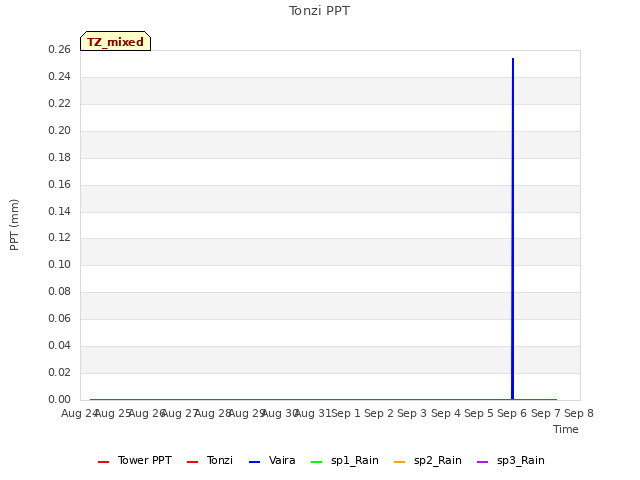This screenshot has height=480, width=640.
Task: Toggle the sp2_Rain legend entry
Action: point(428,460)
